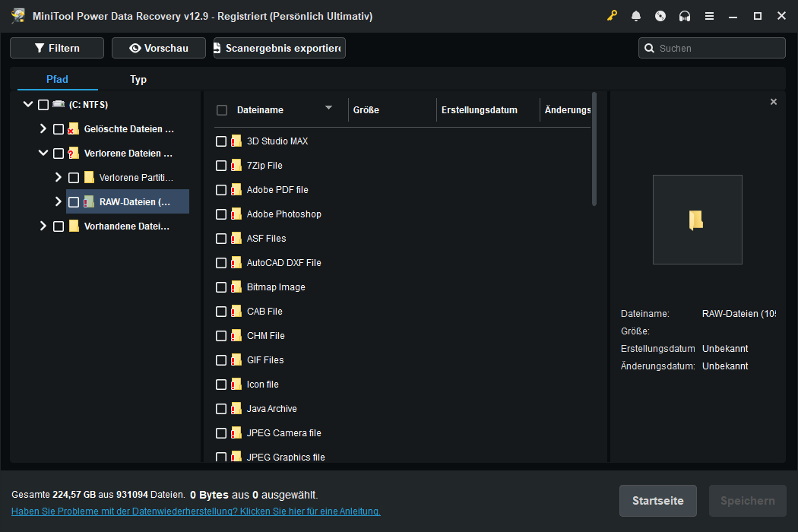Switch to the Pfad tab

tap(57, 79)
